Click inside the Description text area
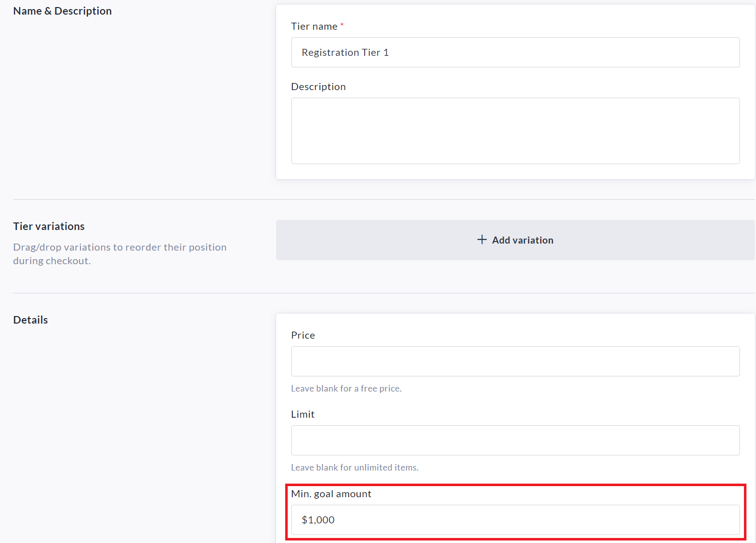 point(515,131)
